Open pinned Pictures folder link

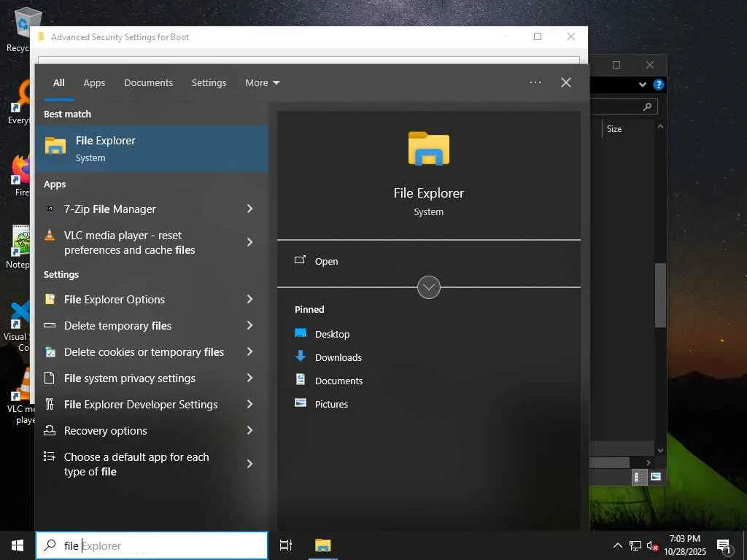pos(332,404)
